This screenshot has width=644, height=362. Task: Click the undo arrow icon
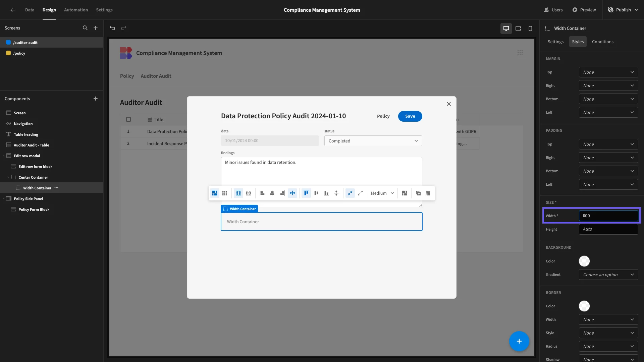pyautogui.click(x=112, y=28)
